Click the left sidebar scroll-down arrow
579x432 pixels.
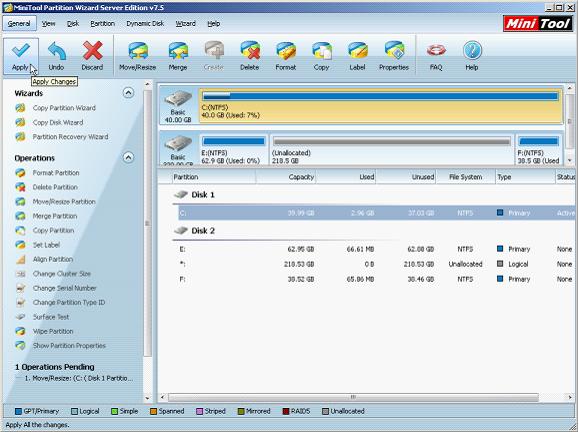coord(147,398)
